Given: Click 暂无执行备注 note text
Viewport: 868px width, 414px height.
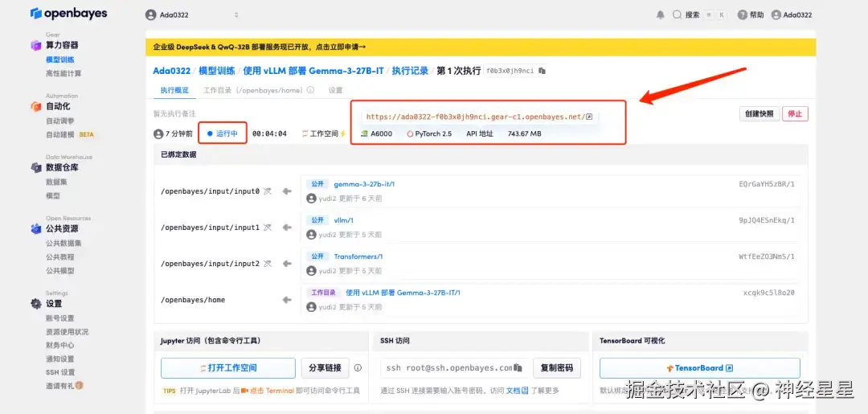Looking at the screenshot, I should (x=174, y=113).
